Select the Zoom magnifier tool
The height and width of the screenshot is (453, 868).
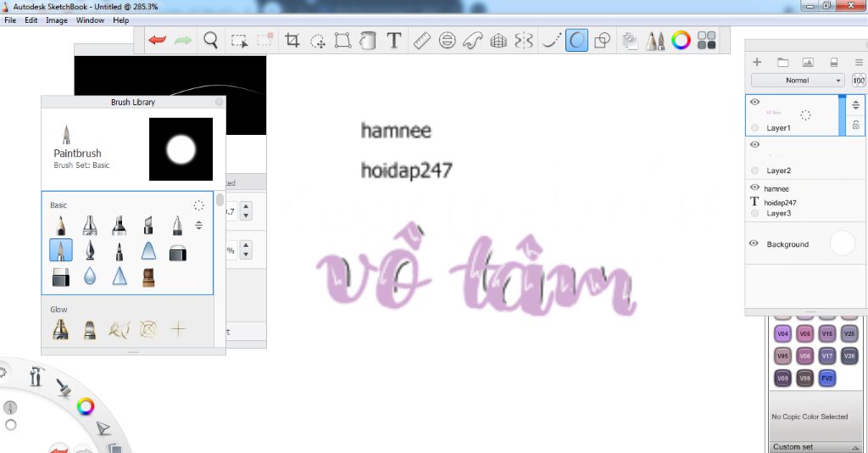(210, 40)
